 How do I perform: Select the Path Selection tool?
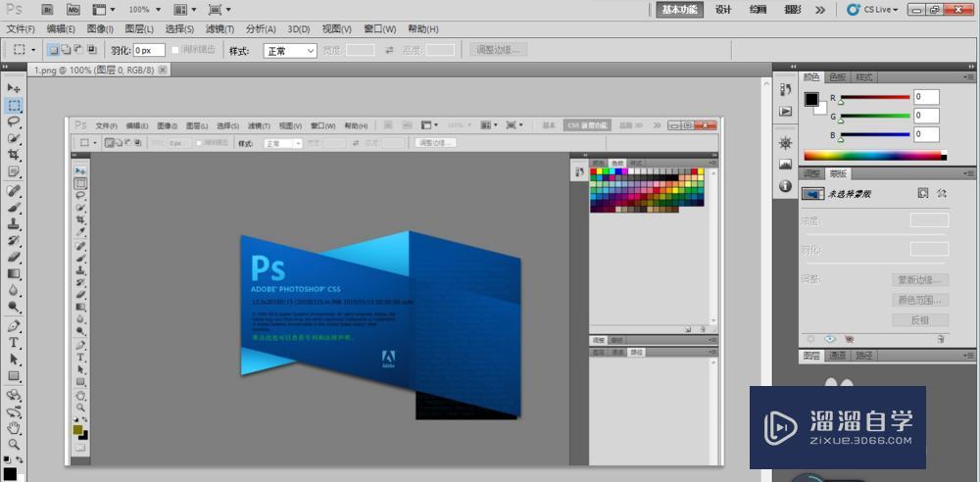(x=14, y=360)
